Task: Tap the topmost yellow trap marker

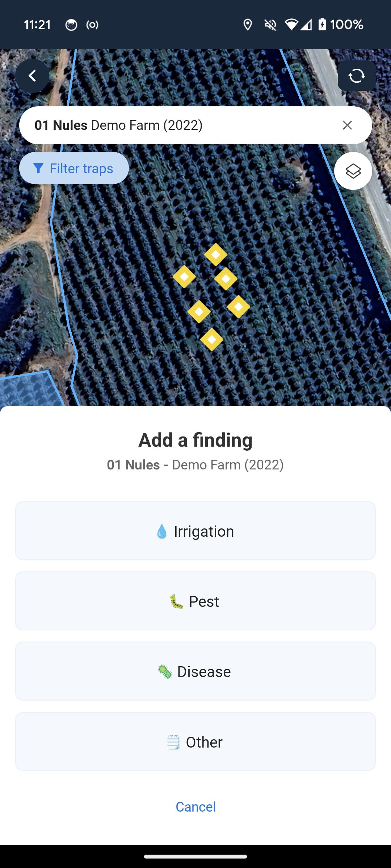Action: (x=216, y=255)
